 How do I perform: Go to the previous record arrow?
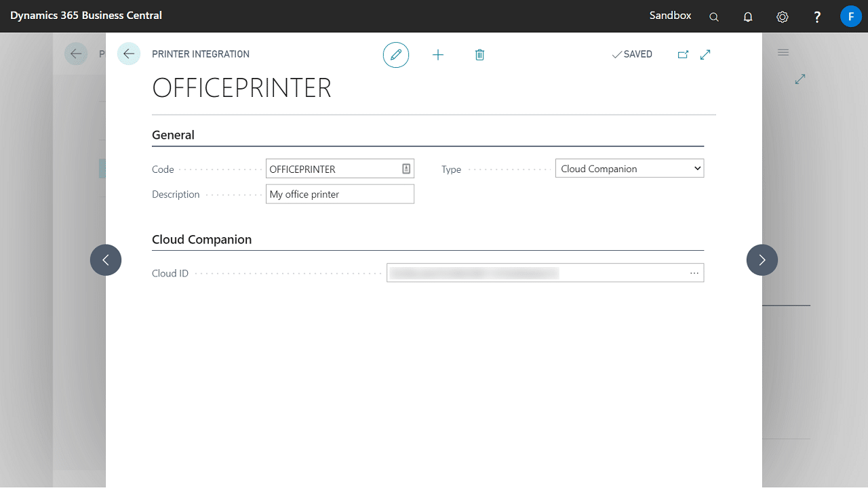(106, 260)
